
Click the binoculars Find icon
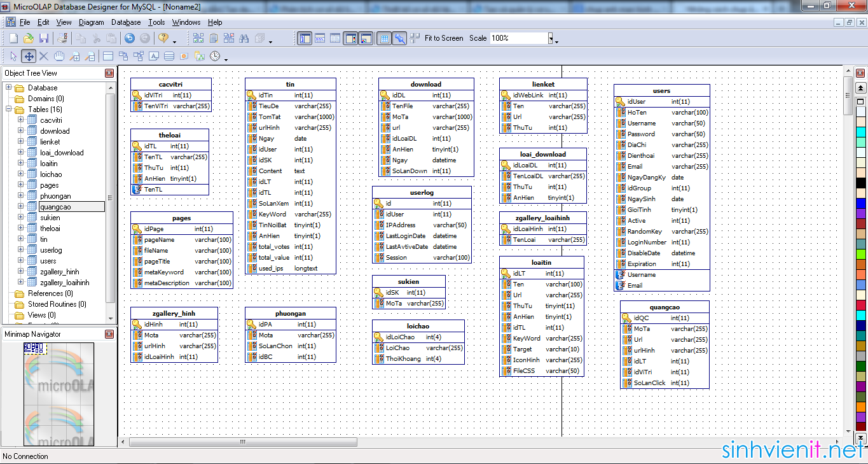click(244, 38)
